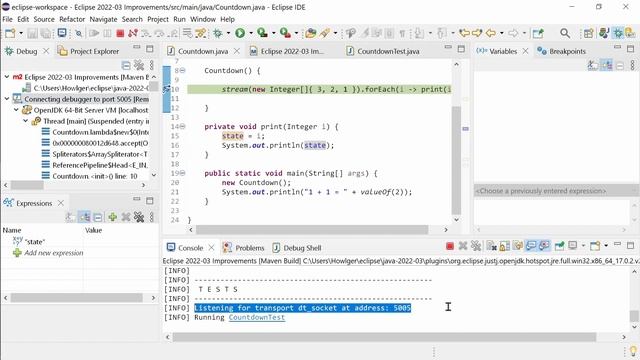The width and height of the screenshot is (640, 360).
Task: Open the Run menu
Action: coord(179,19)
